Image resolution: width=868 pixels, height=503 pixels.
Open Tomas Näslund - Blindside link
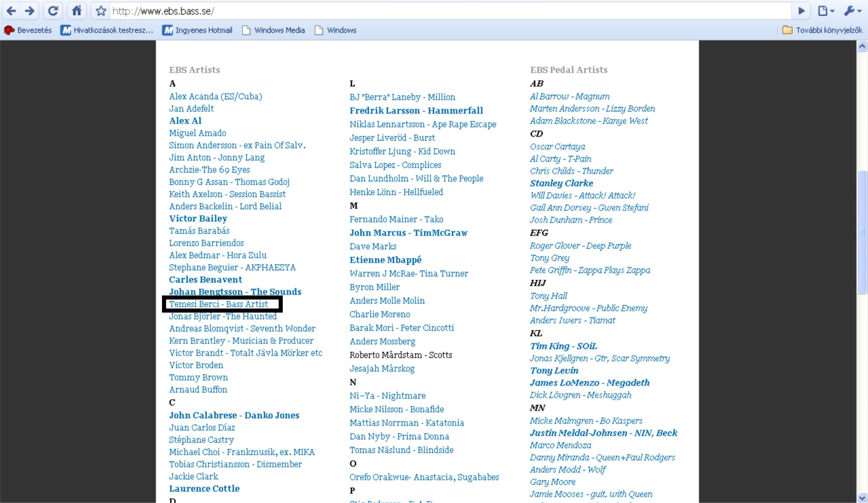click(401, 450)
